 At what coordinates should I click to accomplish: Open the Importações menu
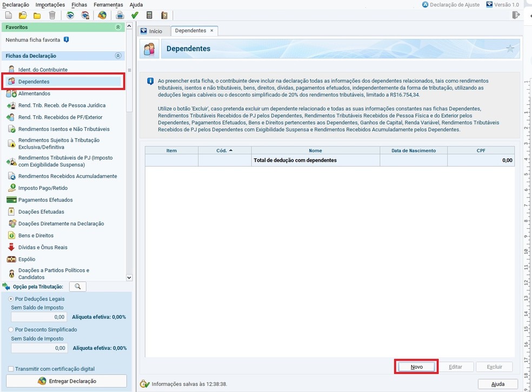tap(50, 5)
